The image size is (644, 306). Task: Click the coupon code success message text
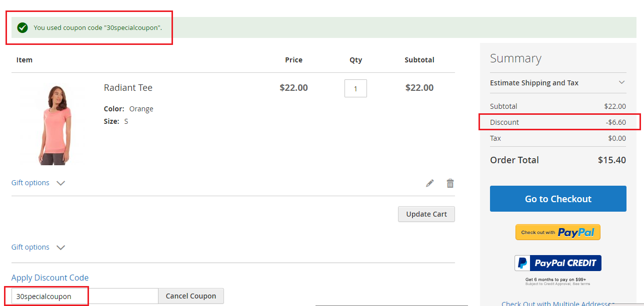pyautogui.click(x=98, y=27)
